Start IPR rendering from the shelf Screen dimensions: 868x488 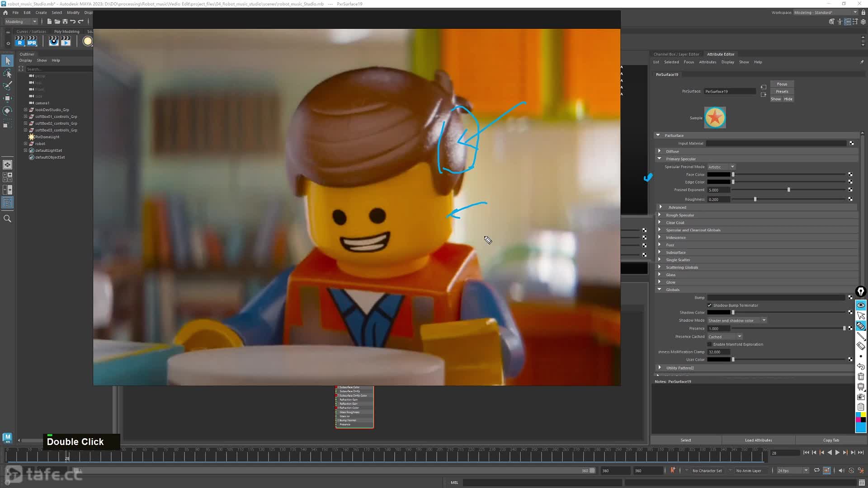coord(32,42)
